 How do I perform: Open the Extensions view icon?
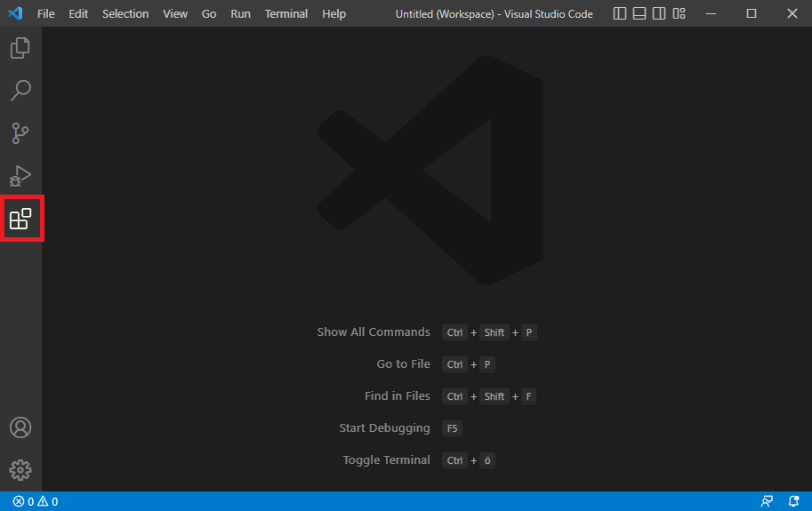click(20, 219)
